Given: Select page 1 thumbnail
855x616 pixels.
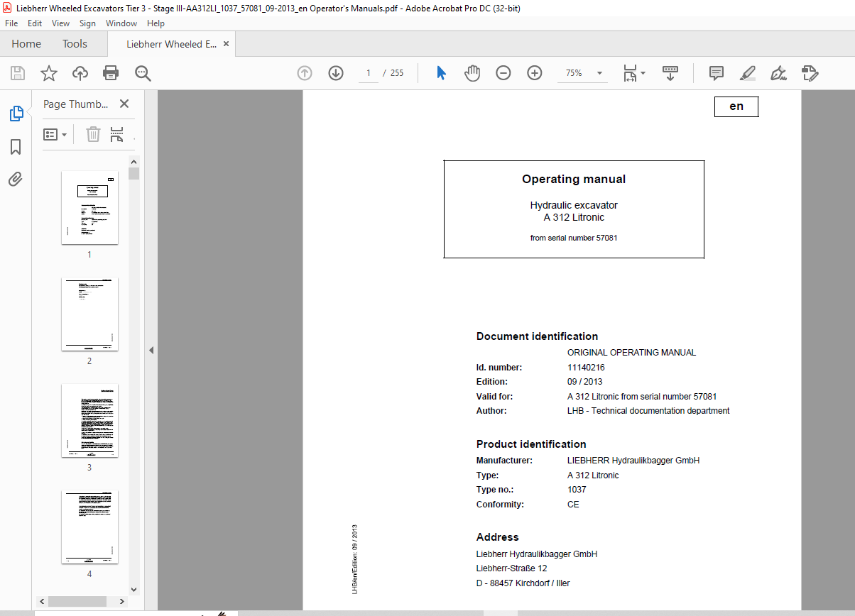Looking at the screenshot, I should (x=89, y=207).
